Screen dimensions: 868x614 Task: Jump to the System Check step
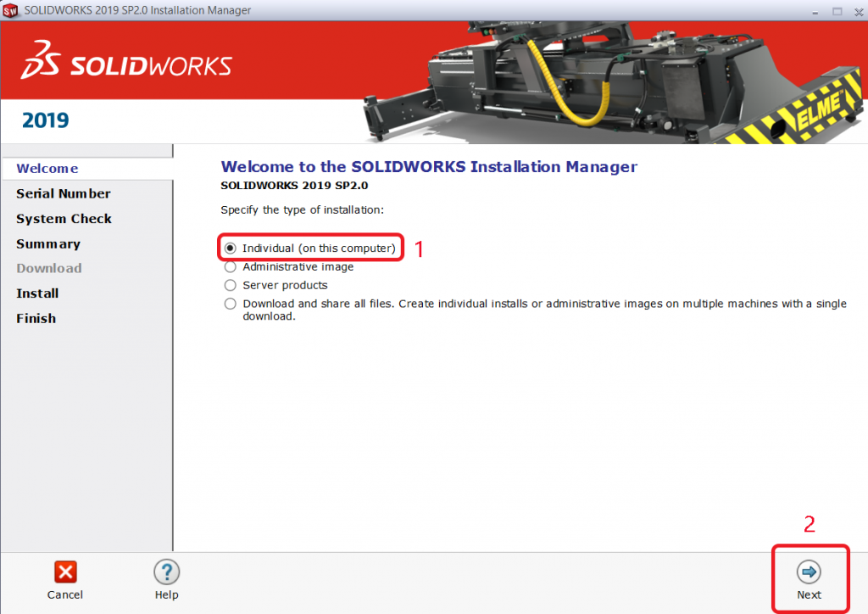64,219
